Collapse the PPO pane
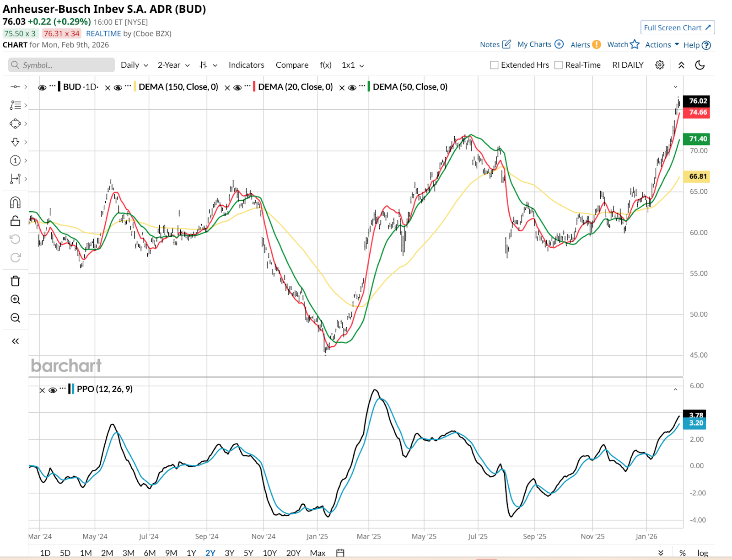This screenshot has width=732, height=560. pos(675,389)
